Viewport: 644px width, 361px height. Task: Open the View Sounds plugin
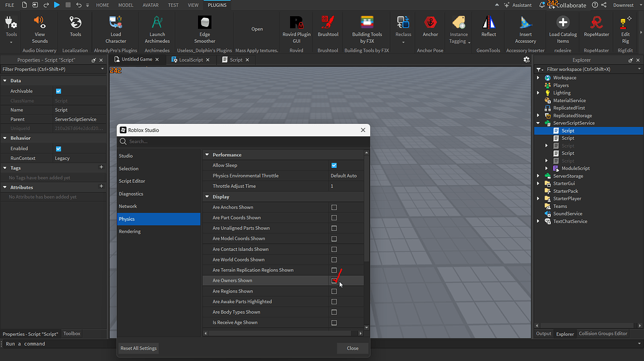pyautogui.click(x=39, y=29)
